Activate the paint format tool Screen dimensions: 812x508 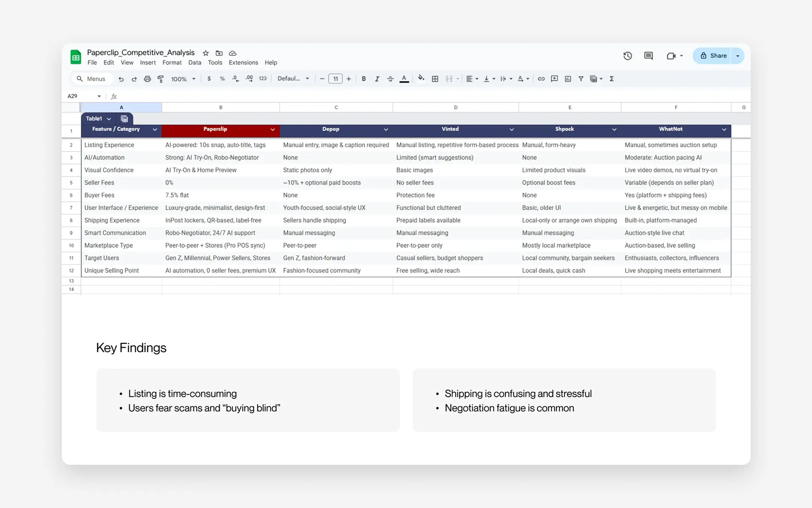[x=160, y=79]
